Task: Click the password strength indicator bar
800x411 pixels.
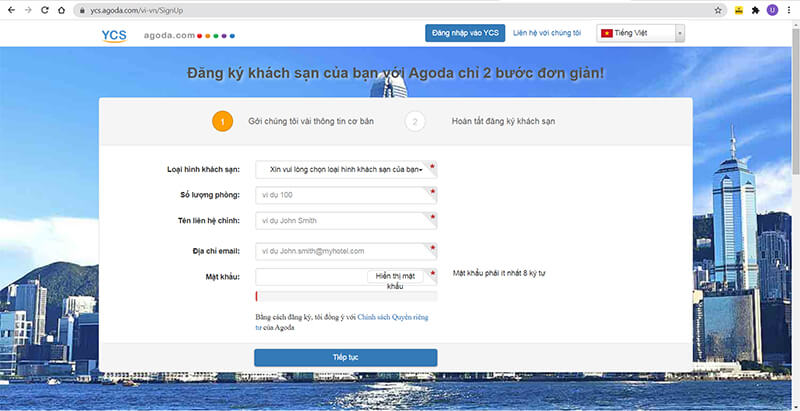Action: pos(345,296)
